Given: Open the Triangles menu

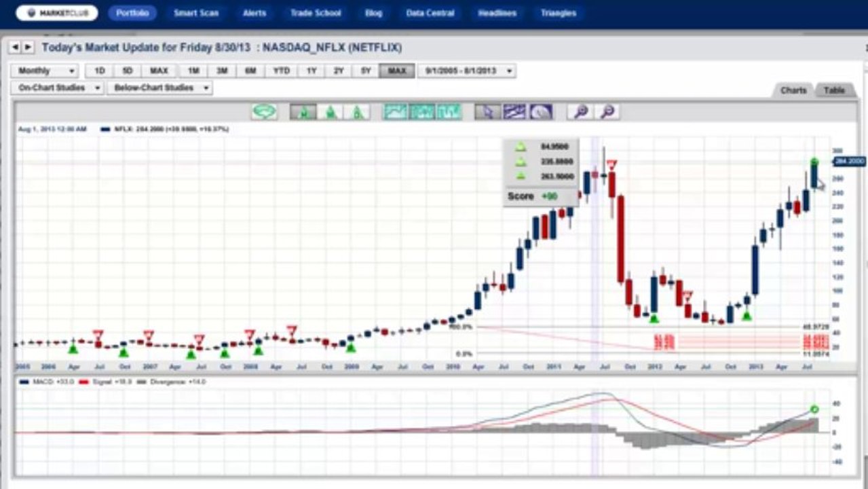Looking at the screenshot, I should coord(559,13).
